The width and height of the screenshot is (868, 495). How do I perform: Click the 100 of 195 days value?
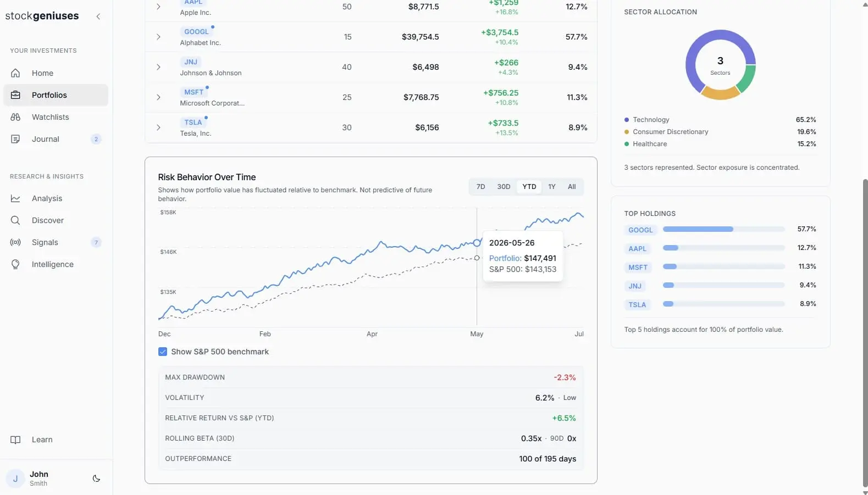click(x=548, y=459)
